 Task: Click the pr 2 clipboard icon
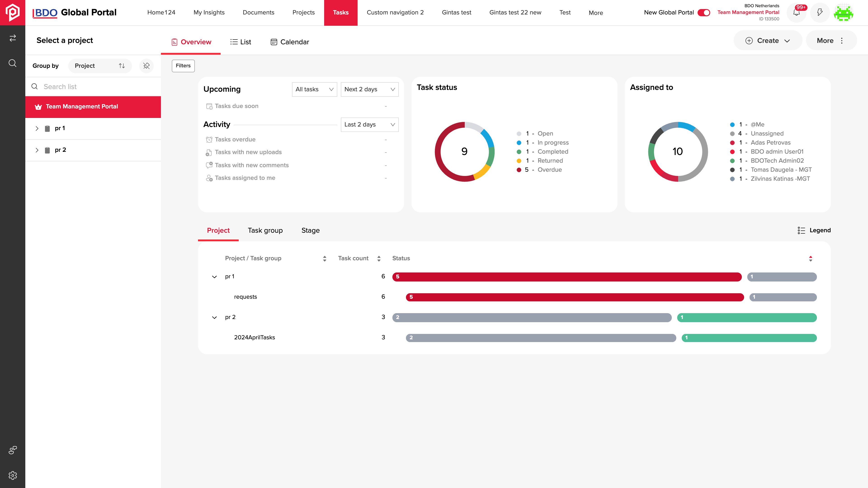[47, 150]
